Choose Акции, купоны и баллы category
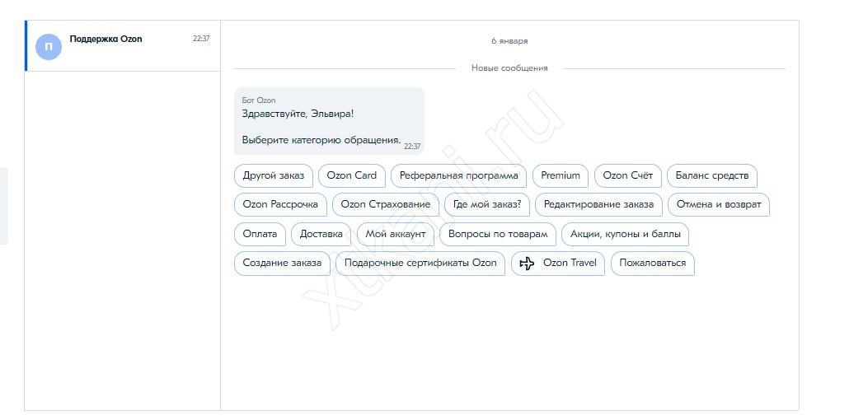This screenshot has height=420, width=868. (626, 234)
